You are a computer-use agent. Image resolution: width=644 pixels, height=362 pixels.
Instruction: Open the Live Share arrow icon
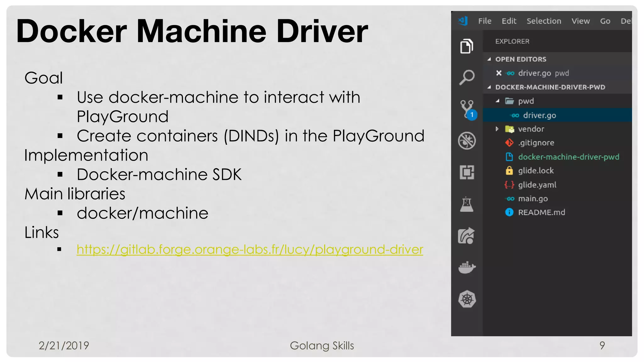coord(467,236)
